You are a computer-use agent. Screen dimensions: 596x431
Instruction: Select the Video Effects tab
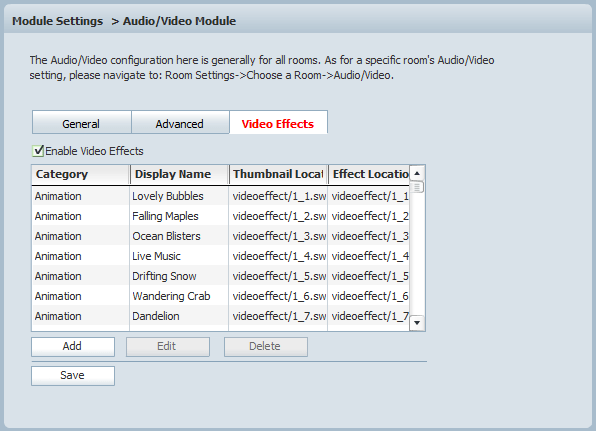(x=278, y=122)
